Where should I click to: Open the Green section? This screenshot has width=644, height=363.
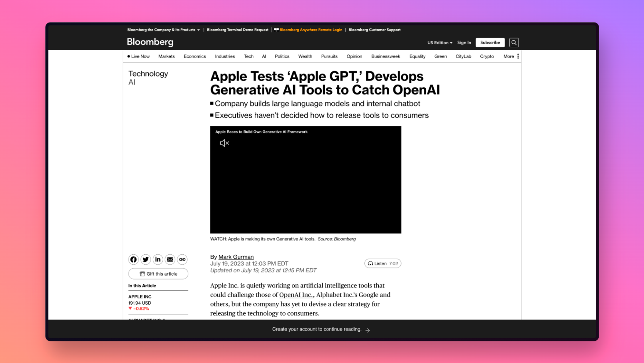click(440, 56)
